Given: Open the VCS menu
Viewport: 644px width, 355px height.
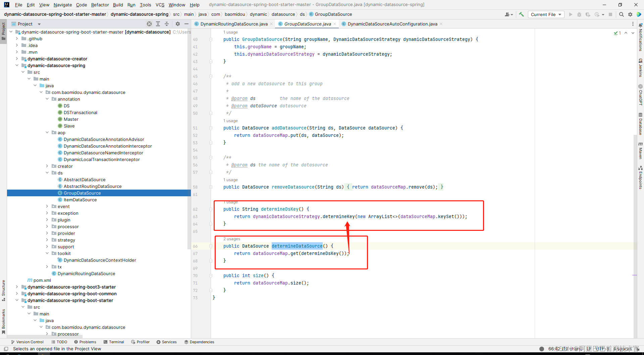Looking at the screenshot, I should coord(160,5).
